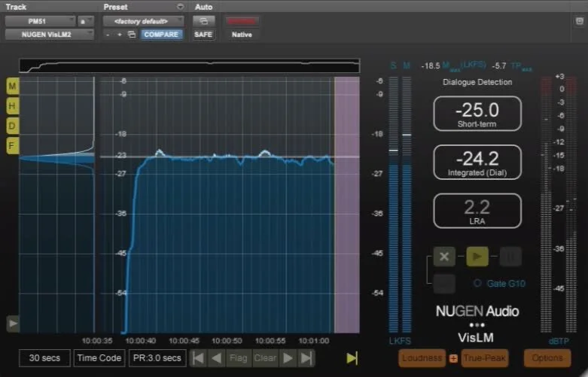Toggle the COMPARE button

161,35
